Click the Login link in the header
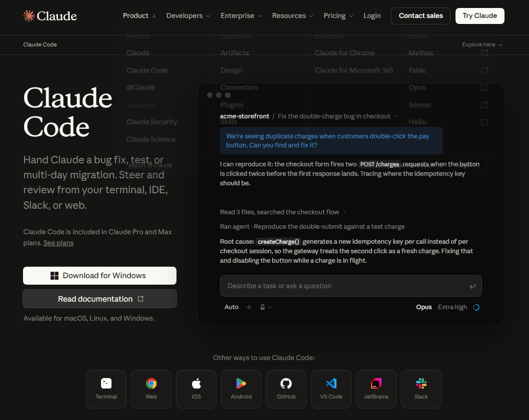This screenshot has width=529, height=420. click(372, 16)
